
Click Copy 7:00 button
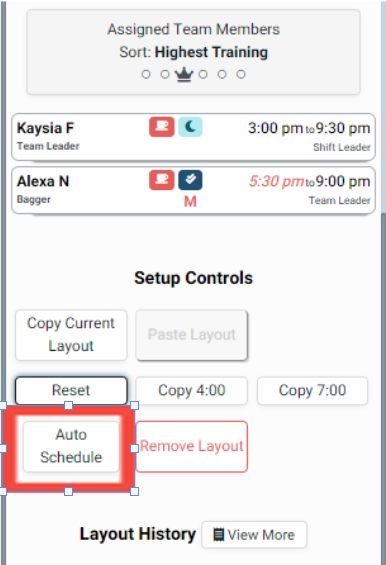pos(312,391)
